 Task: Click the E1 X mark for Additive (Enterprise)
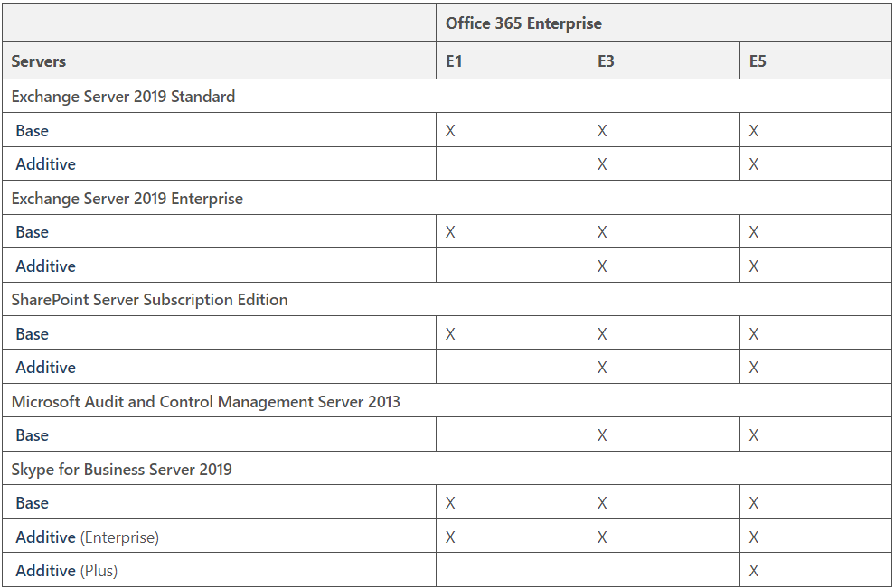(450, 537)
